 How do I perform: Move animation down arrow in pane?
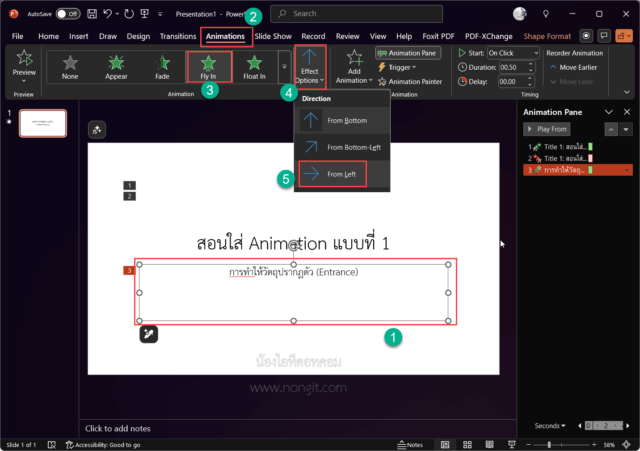tap(626, 129)
